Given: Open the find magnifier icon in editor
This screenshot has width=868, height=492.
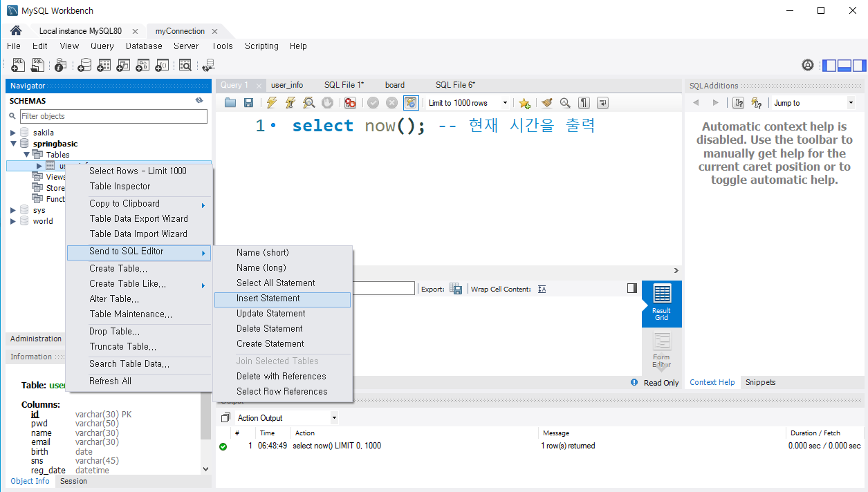Looking at the screenshot, I should point(565,102).
